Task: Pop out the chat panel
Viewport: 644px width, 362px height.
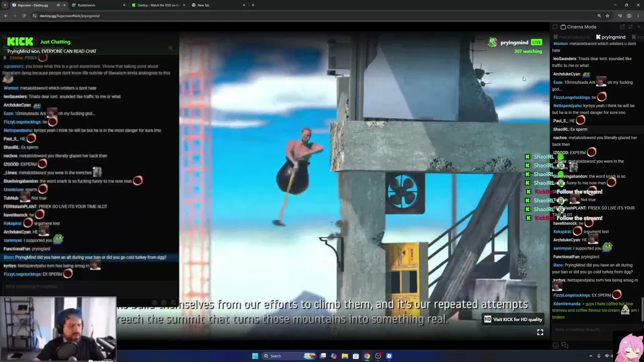Action: pyautogui.click(x=622, y=27)
